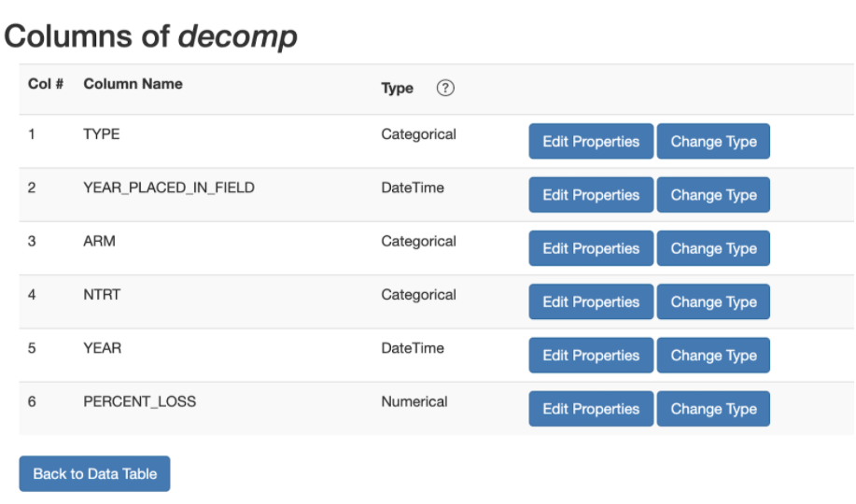Select the PERCENT_LOSS column name

click(x=139, y=402)
